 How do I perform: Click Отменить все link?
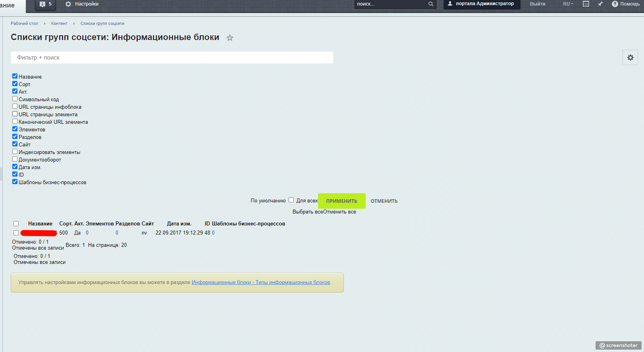(x=340, y=212)
